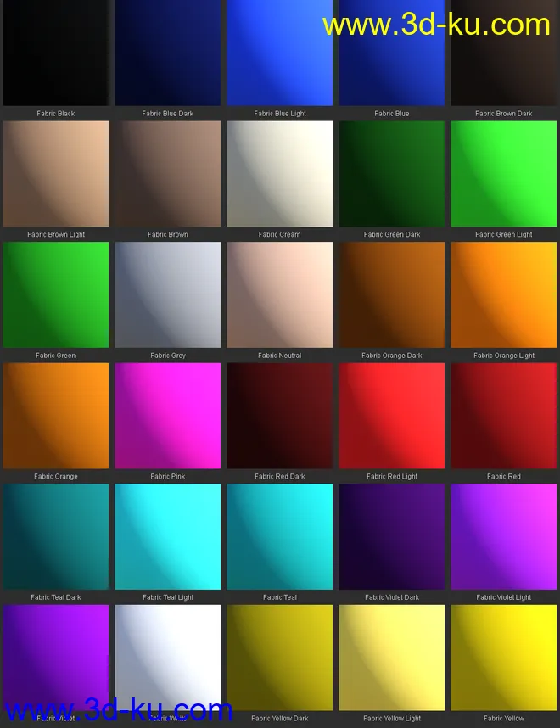Viewport: 560px width, 728px height.
Task: Select the Fabric Green Light preset
Action: pos(504,174)
